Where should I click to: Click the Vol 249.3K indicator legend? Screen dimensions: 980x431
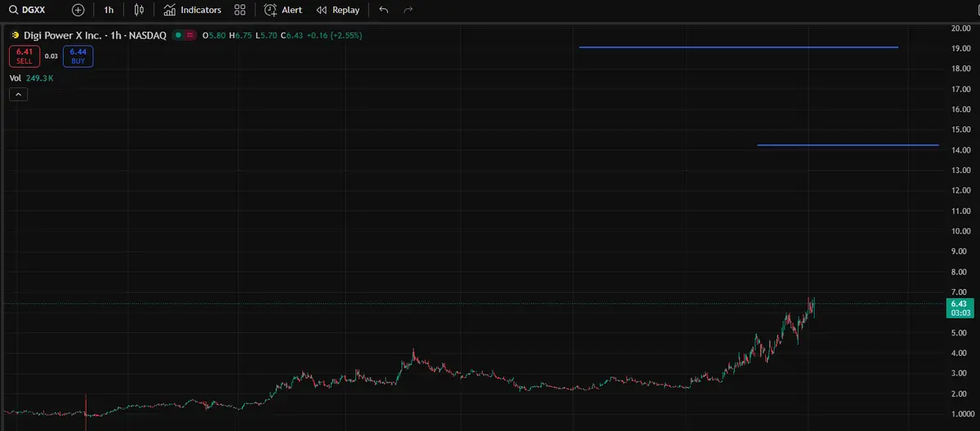coord(32,78)
